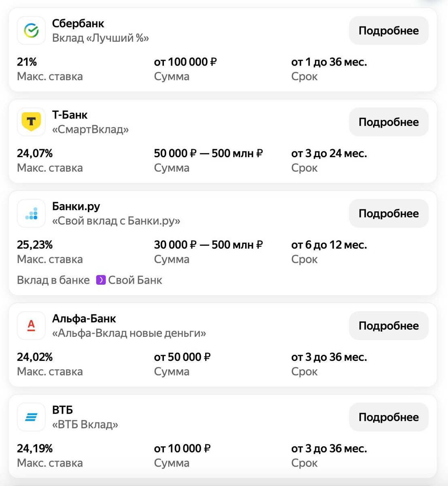Click the «Альфа-Вклад новые деньги» deposit name
Image resolution: width=448 pixels, height=486 pixels.
(129, 333)
